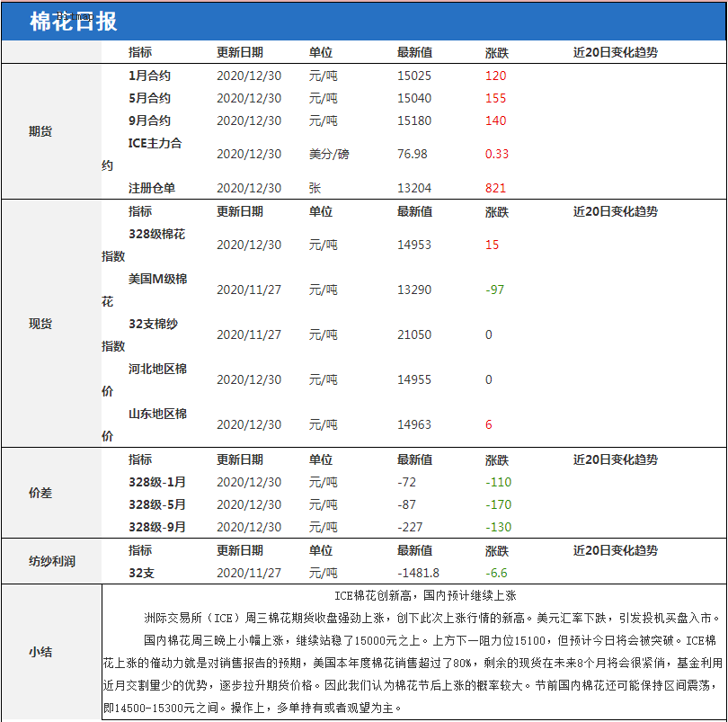Viewport: 728px width, 722px height.
Task: Select ICE latest value 76.98
Action: tap(413, 154)
